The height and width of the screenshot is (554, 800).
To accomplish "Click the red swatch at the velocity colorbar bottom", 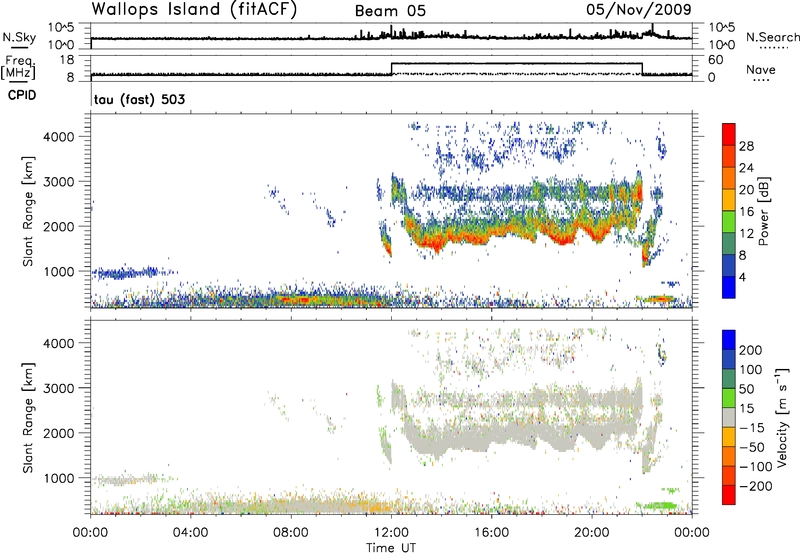I will [729, 495].
